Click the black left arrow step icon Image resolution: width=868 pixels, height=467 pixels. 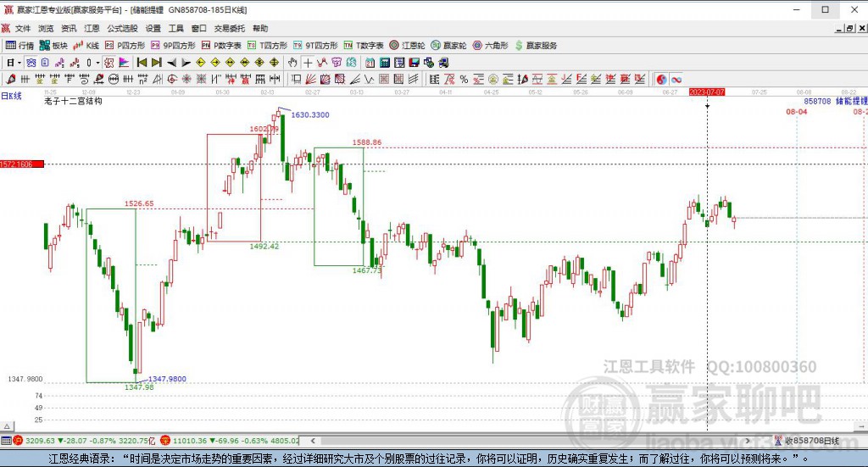coord(171,63)
